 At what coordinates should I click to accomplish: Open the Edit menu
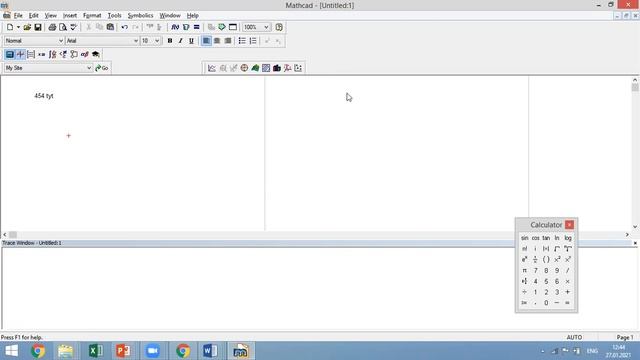click(x=33, y=16)
